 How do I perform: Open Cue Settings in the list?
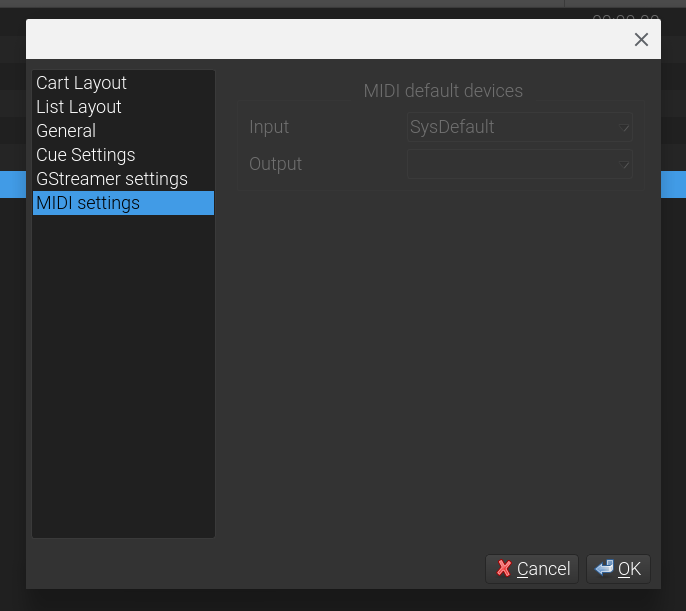coord(123,155)
